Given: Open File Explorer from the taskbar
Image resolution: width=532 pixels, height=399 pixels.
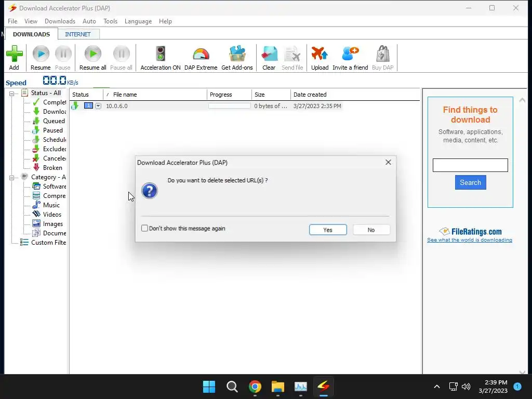Looking at the screenshot, I should [x=278, y=387].
